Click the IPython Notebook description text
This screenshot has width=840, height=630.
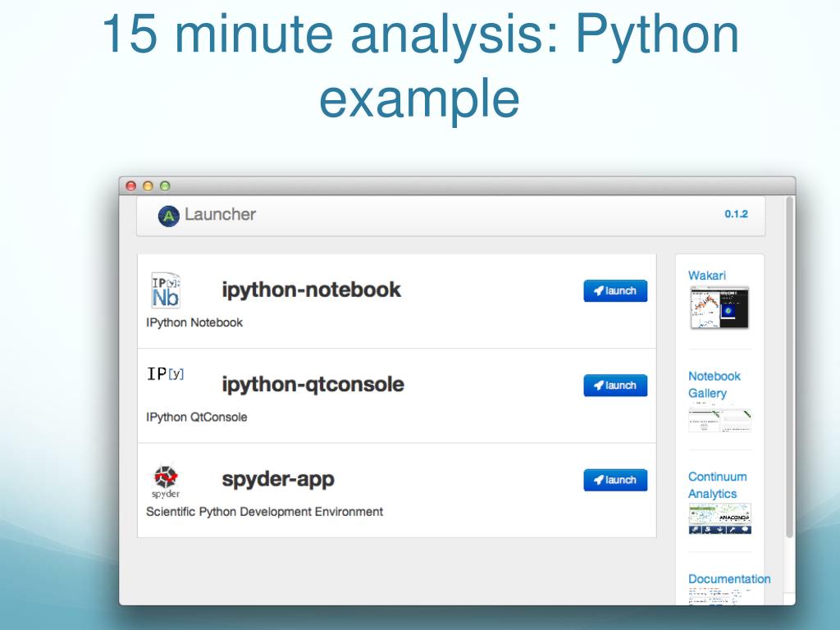194,322
